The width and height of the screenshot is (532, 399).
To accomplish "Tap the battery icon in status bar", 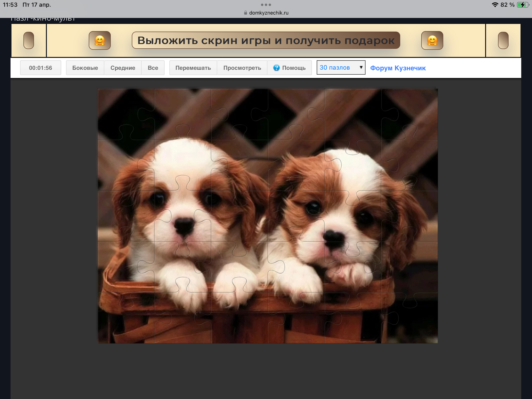I will click(522, 5).
